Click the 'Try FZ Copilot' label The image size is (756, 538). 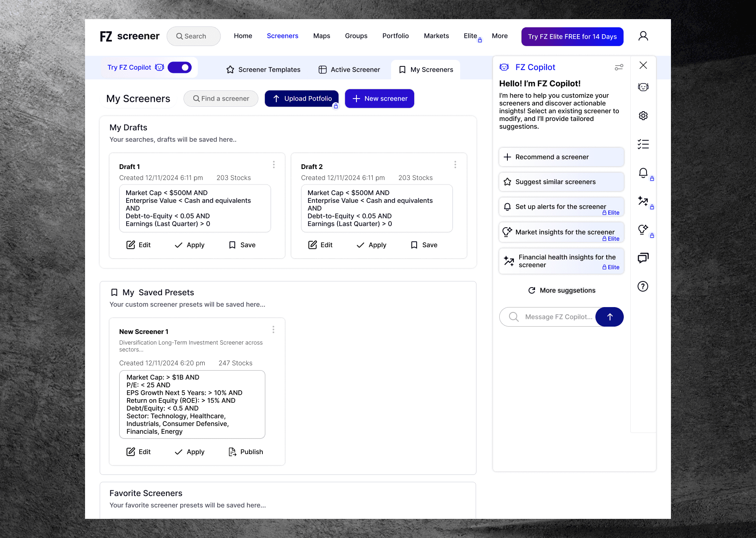coord(129,67)
